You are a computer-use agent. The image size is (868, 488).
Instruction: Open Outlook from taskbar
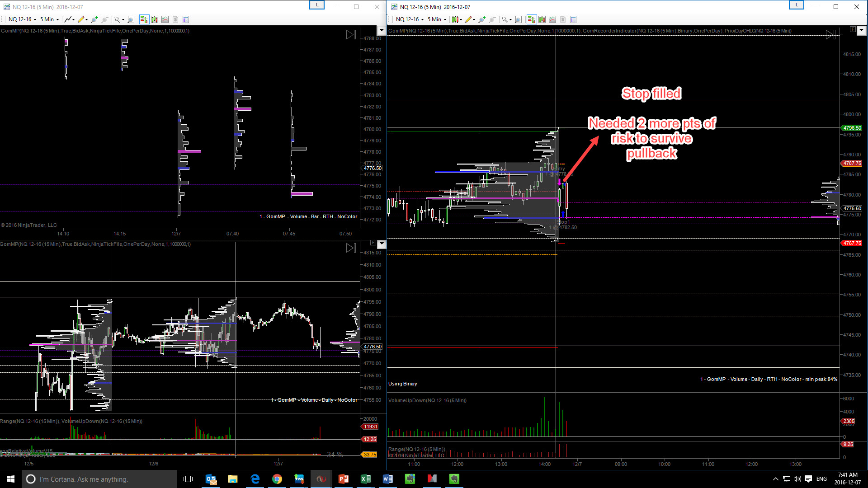pyautogui.click(x=211, y=479)
